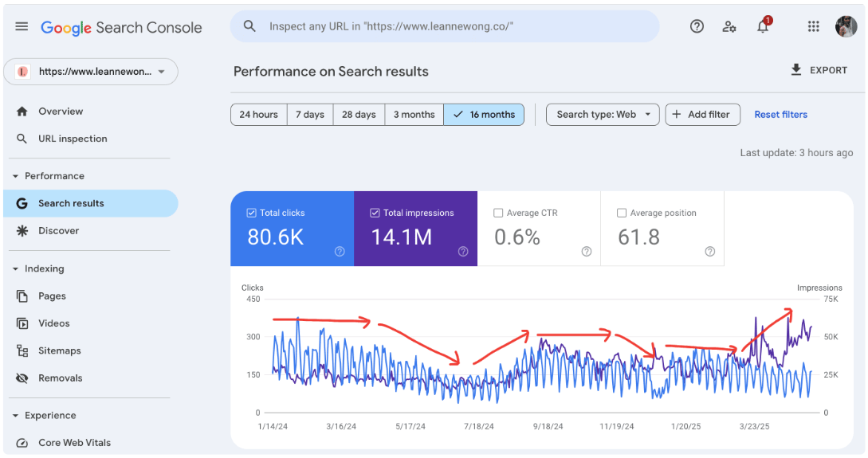Click the Videos icon in sidebar
The width and height of the screenshot is (868, 458).
point(22,323)
